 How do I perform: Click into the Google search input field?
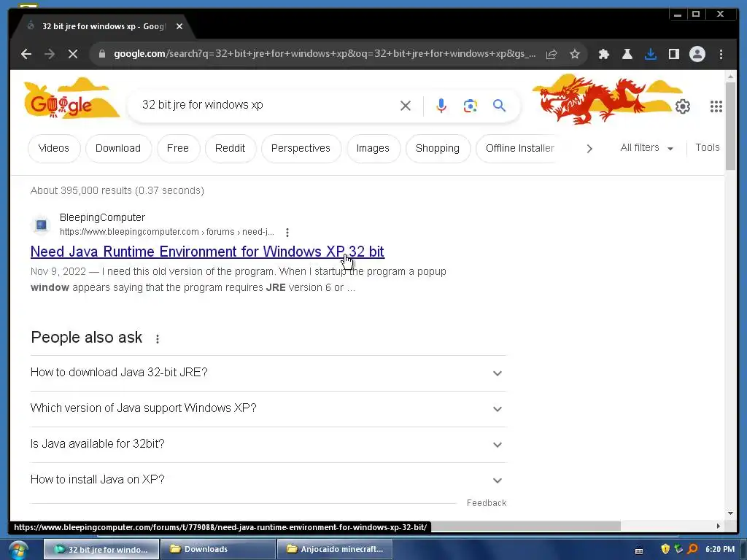(x=267, y=105)
